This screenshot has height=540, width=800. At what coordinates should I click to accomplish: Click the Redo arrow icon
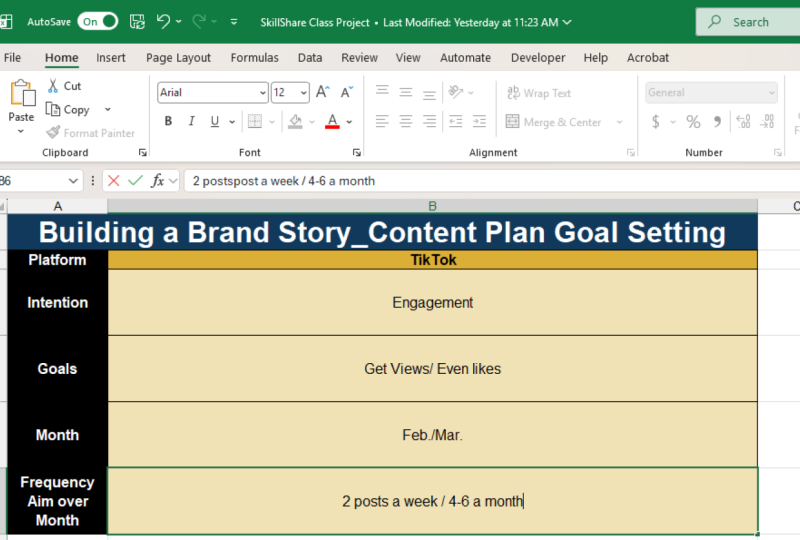(x=199, y=21)
